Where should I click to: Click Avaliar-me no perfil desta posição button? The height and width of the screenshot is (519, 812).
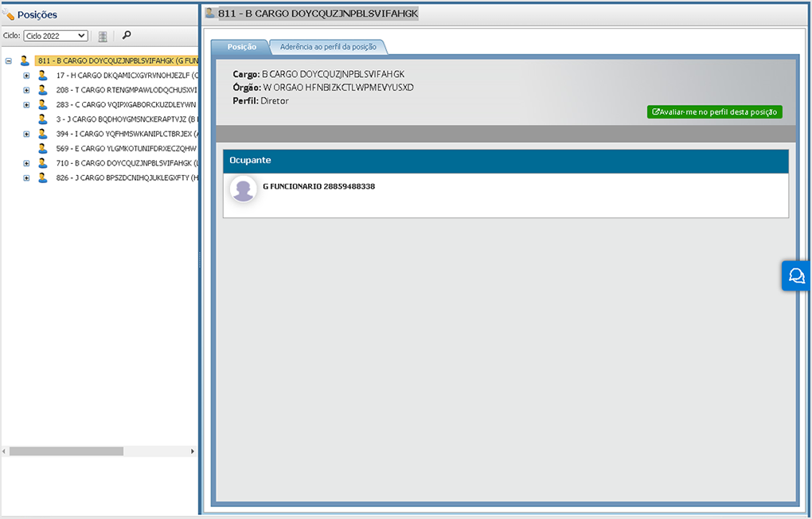pos(714,112)
